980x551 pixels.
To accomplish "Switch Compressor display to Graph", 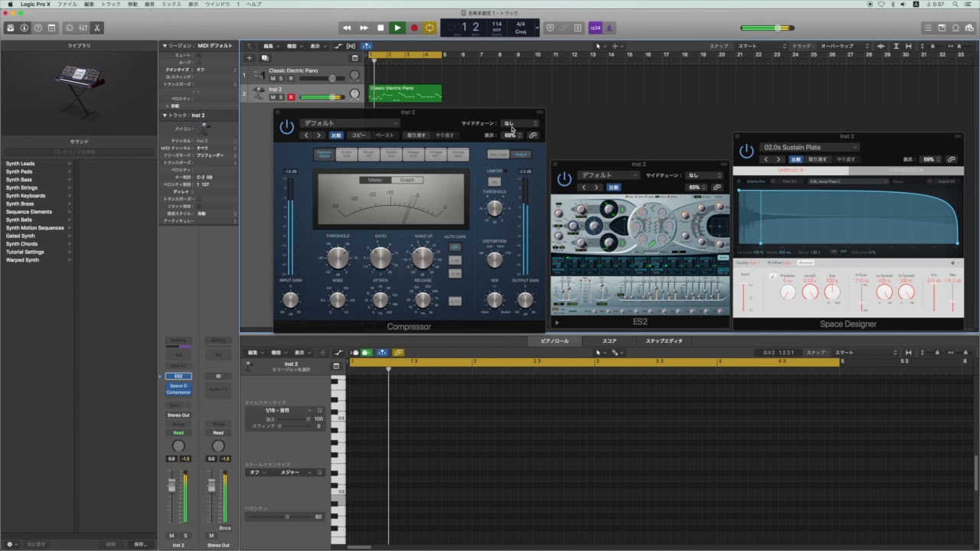I will 407,180.
